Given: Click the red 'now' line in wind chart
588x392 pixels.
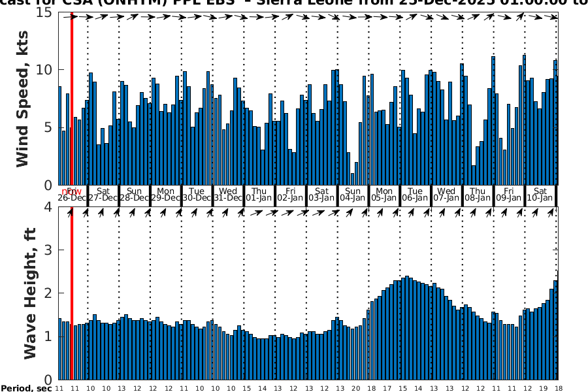Looking at the screenshot, I should pyautogui.click(x=71, y=98).
